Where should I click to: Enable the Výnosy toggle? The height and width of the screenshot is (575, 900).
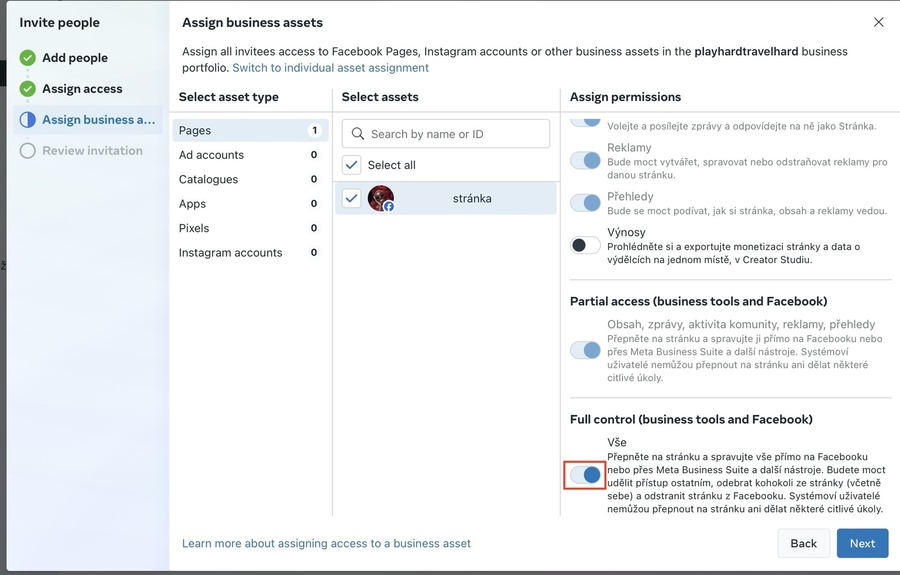585,245
